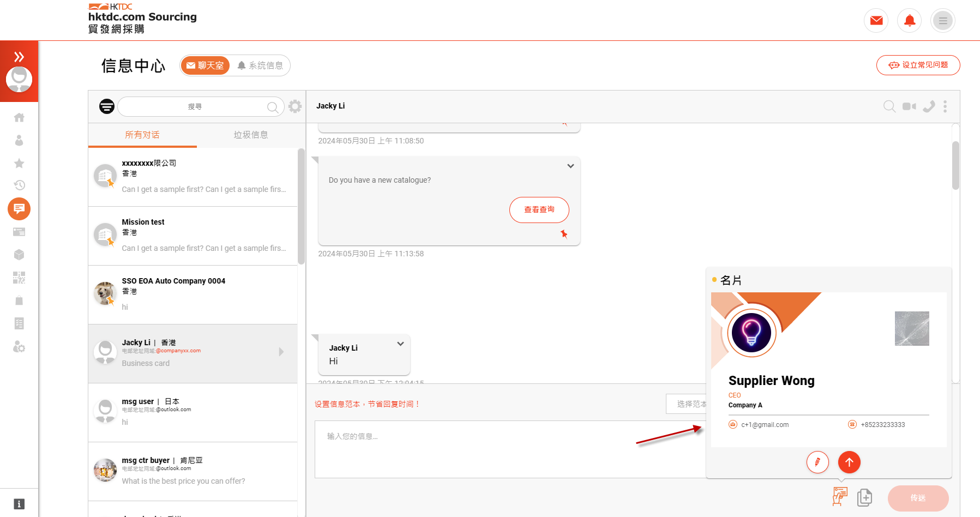Open the favorites star icon in sidebar
Viewport: 980px width, 517px height.
[x=19, y=163]
